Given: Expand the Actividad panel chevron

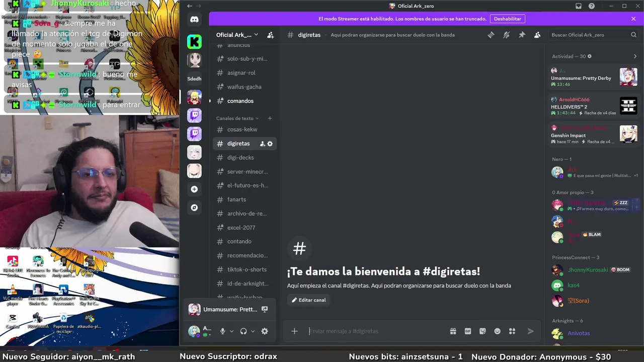Looking at the screenshot, I should tap(635, 56).
